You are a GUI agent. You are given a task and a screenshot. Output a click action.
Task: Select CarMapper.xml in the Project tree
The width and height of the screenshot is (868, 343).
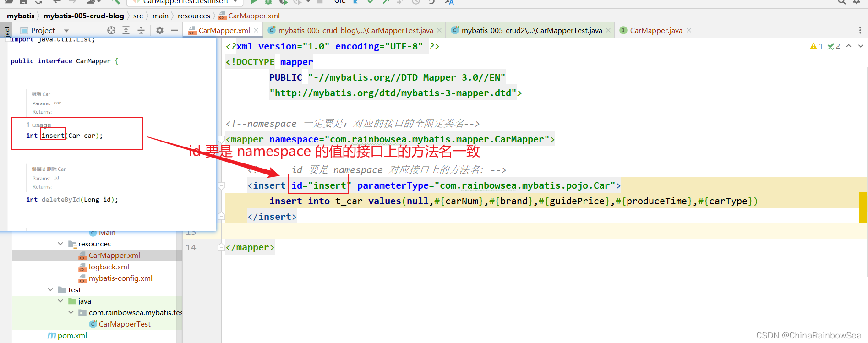pos(114,255)
